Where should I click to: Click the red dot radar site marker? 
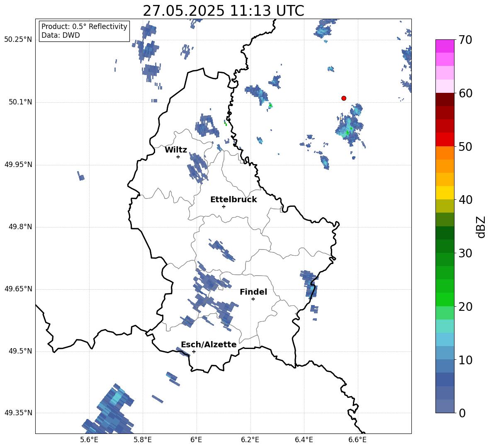tap(344, 98)
